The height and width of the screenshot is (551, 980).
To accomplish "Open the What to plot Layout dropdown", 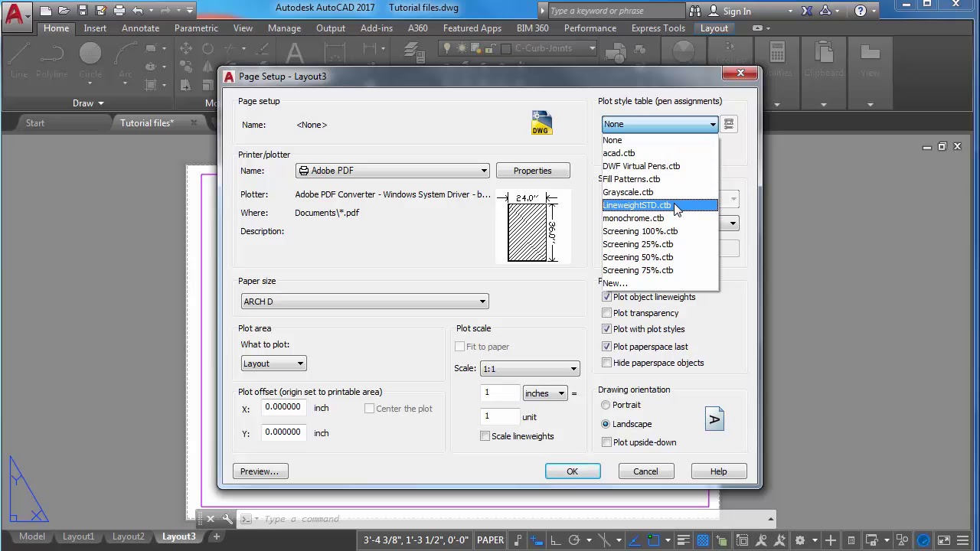I will pos(273,364).
